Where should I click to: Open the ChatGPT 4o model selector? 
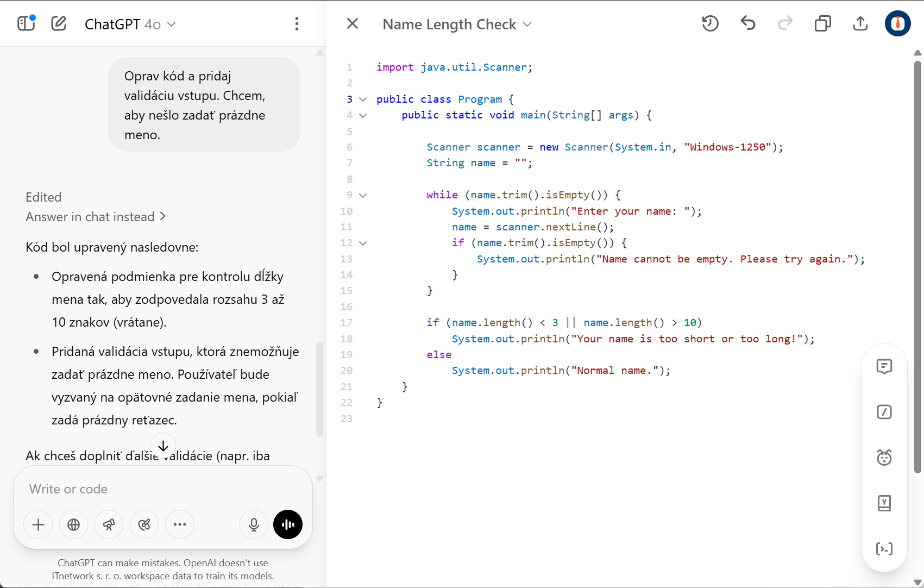pyautogui.click(x=130, y=24)
